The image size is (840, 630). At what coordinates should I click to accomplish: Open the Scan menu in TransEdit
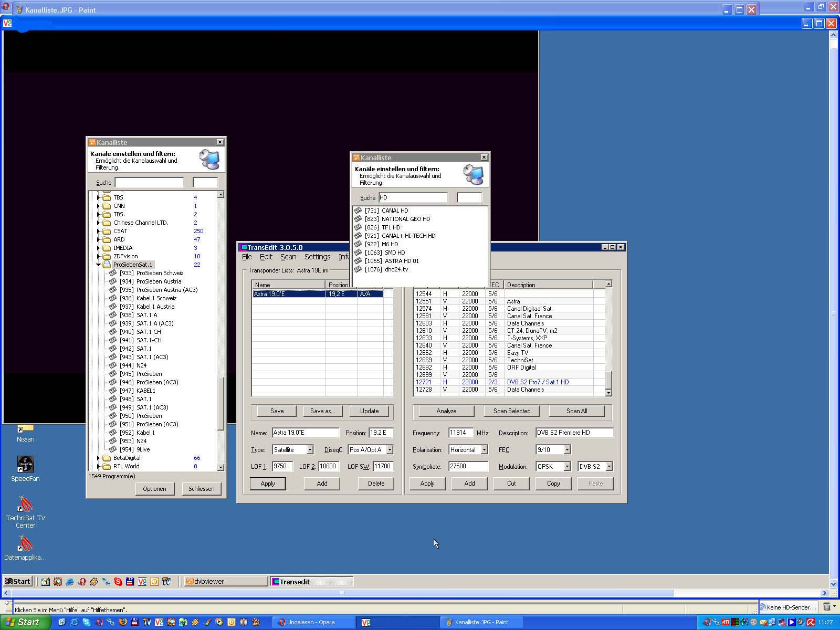(x=288, y=257)
